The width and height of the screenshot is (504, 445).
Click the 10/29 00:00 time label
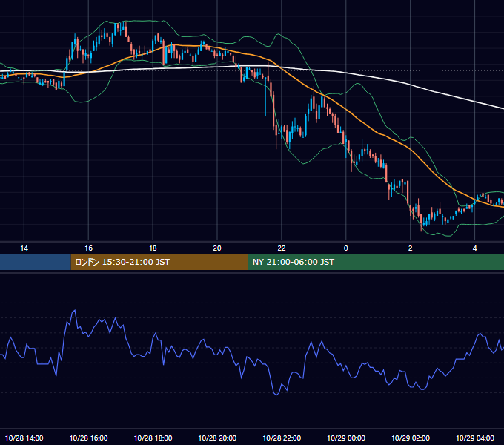click(x=346, y=438)
